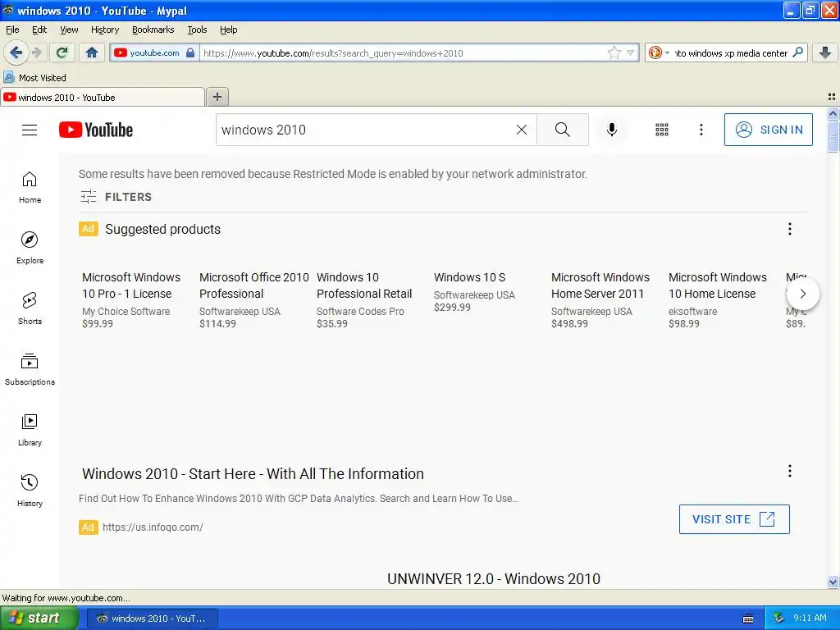Screen dimensions: 840x630
Task: Start voice search with the microphone icon
Action: (x=611, y=130)
